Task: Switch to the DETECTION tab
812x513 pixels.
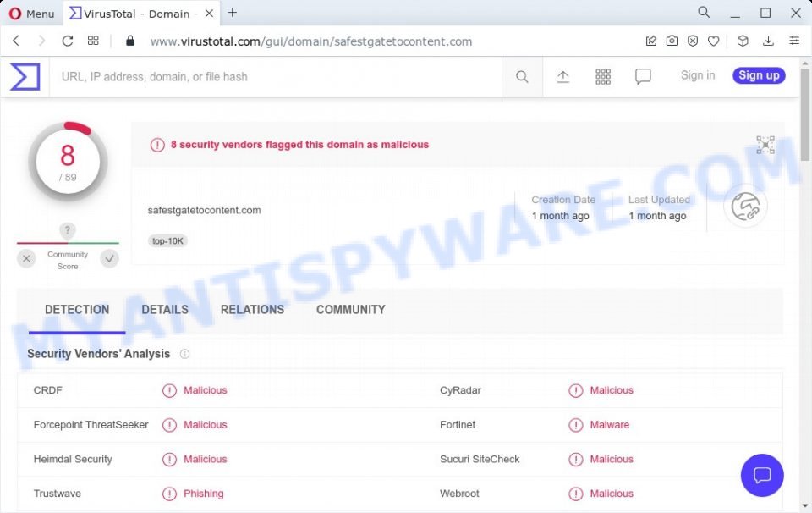Action: 77,310
